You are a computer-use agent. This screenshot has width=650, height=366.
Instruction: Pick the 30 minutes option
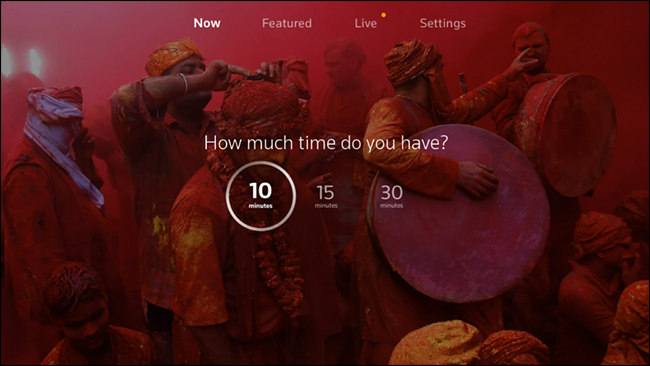pos(391,196)
